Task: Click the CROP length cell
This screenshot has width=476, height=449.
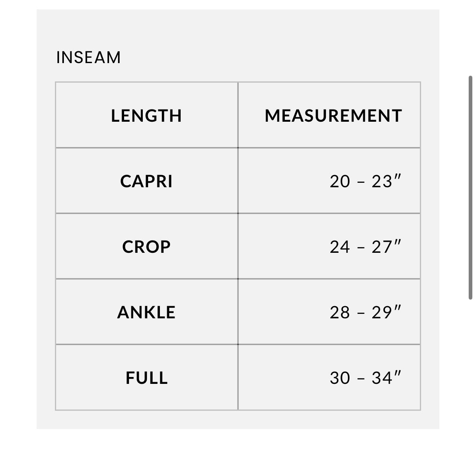Action: click(146, 246)
